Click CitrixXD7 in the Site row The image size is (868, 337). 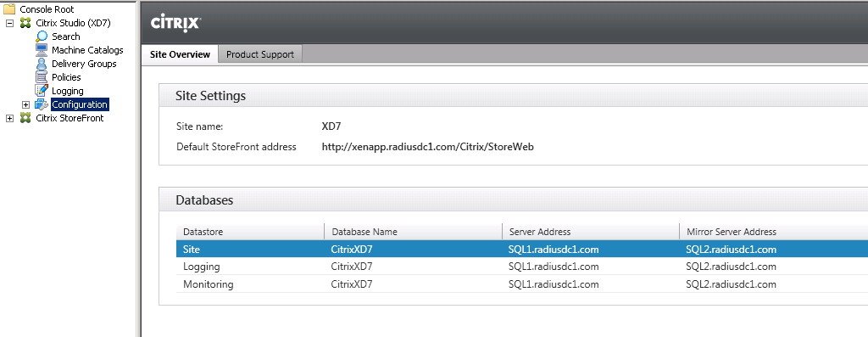click(x=352, y=250)
